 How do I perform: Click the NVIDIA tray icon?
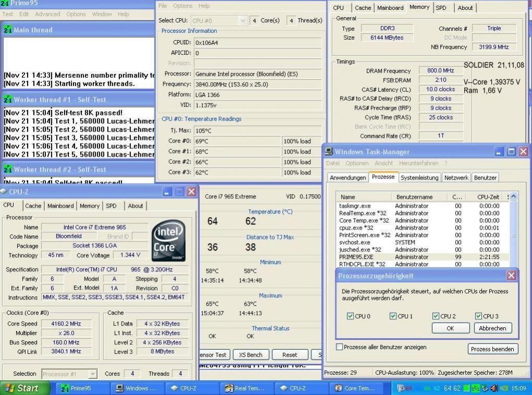click(x=504, y=388)
